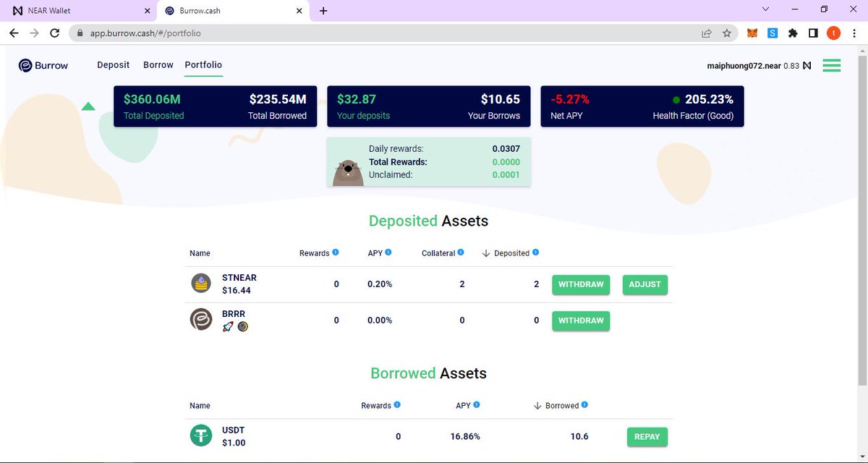This screenshot has width=868, height=463.
Task: Click the blue S extension icon
Action: (773, 33)
